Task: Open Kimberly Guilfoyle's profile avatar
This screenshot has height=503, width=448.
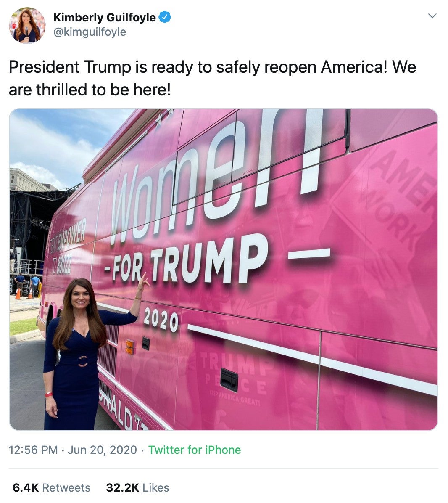Action: click(x=27, y=25)
